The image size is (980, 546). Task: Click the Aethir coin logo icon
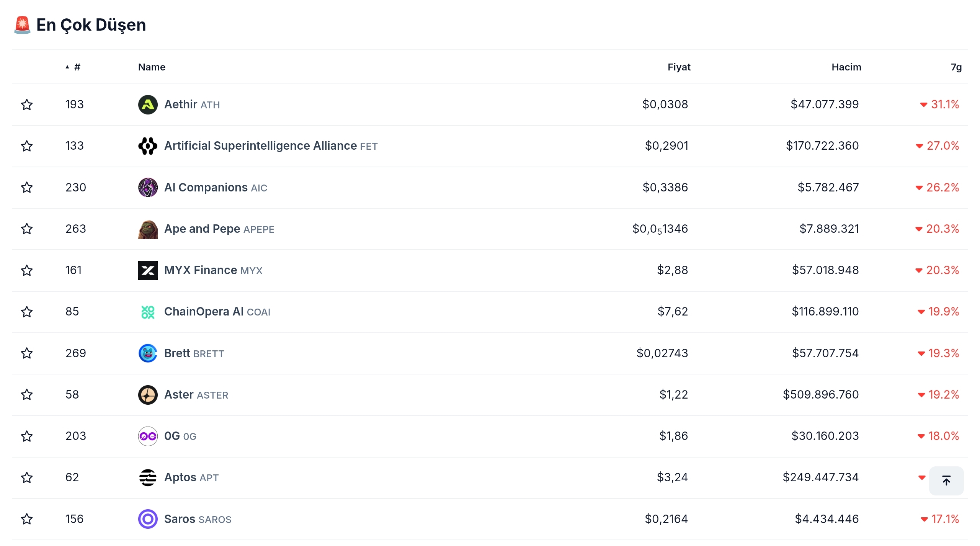148,105
